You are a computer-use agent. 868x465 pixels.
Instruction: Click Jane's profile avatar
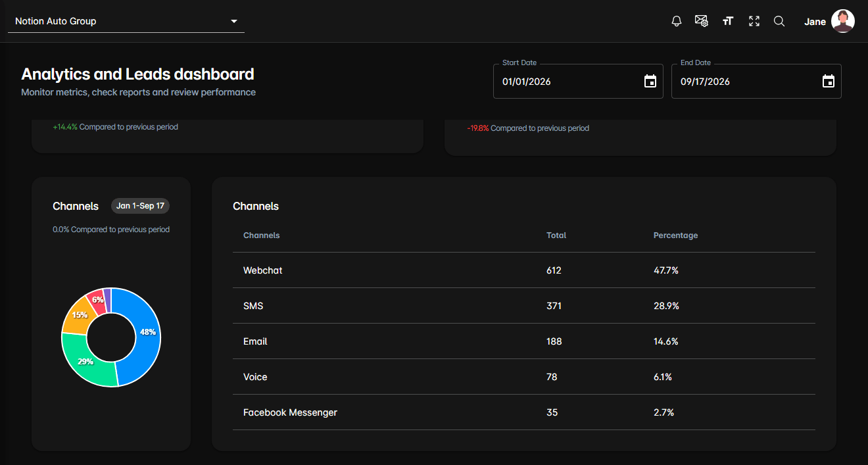coord(843,21)
